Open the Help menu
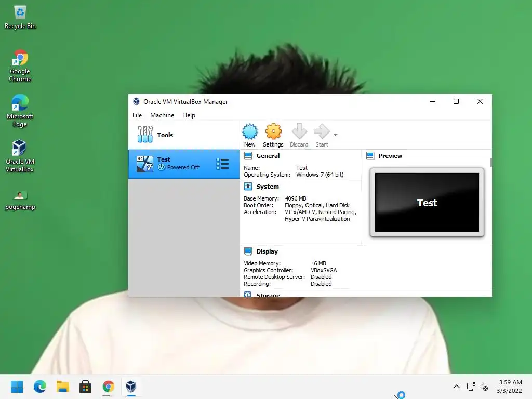Screen dimensions: 532x399 point(189,115)
